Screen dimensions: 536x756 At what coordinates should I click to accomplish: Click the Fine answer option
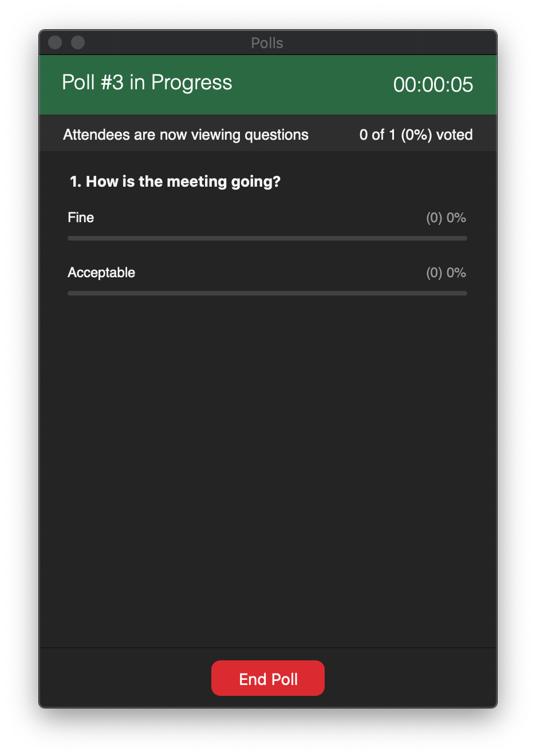coord(81,218)
